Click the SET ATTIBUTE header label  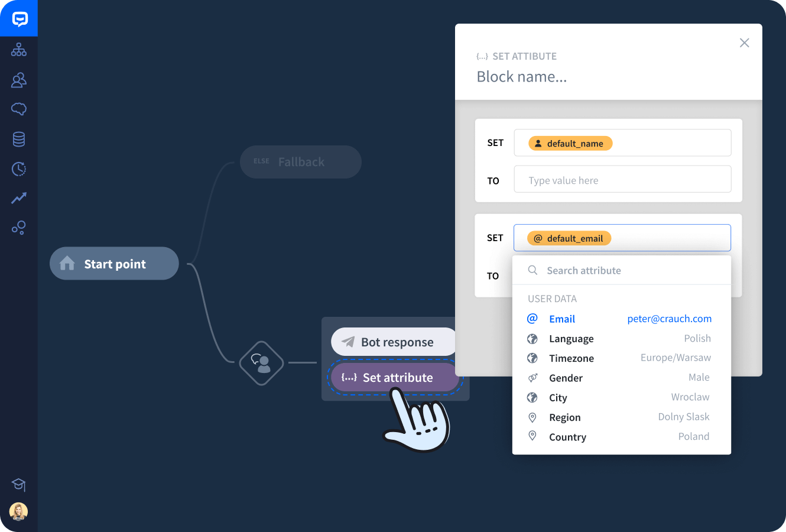click(524, 56)
